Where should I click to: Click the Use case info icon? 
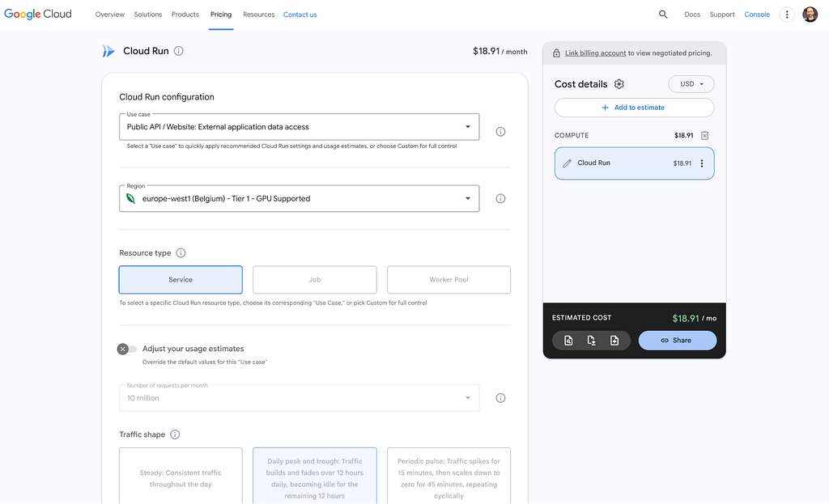[500, 132]
